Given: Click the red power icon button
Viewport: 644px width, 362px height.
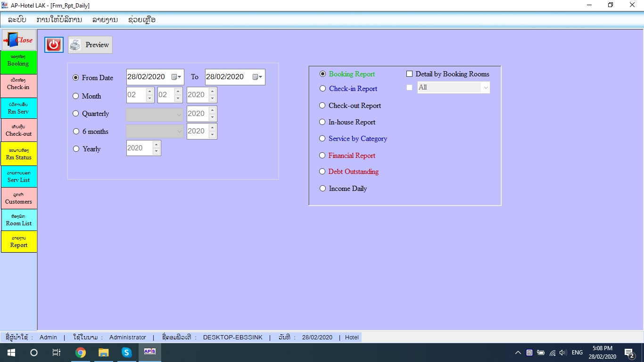Looking at the screenshot, I should pos(54,45).
